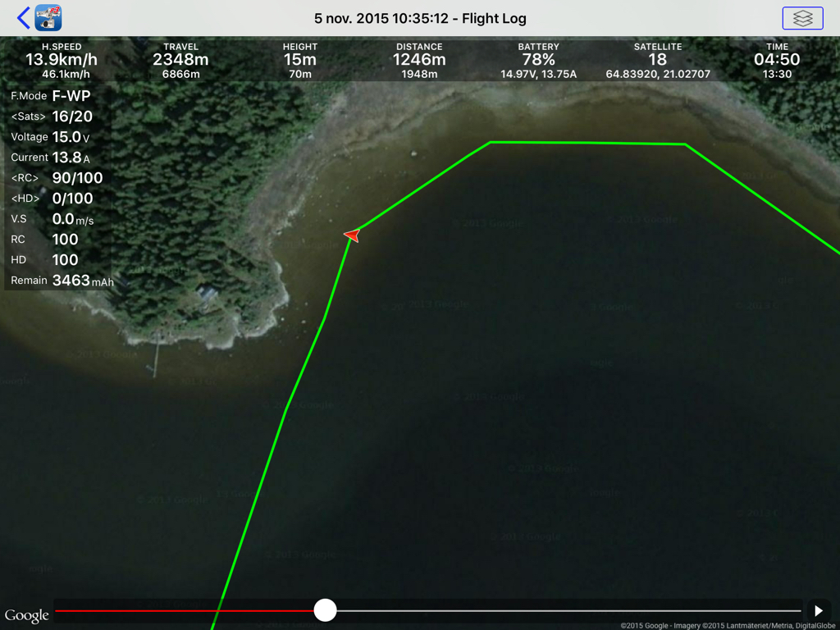Click the unplayed timeline track portion
The image size is (840, 630).
(x=568, y=610)
